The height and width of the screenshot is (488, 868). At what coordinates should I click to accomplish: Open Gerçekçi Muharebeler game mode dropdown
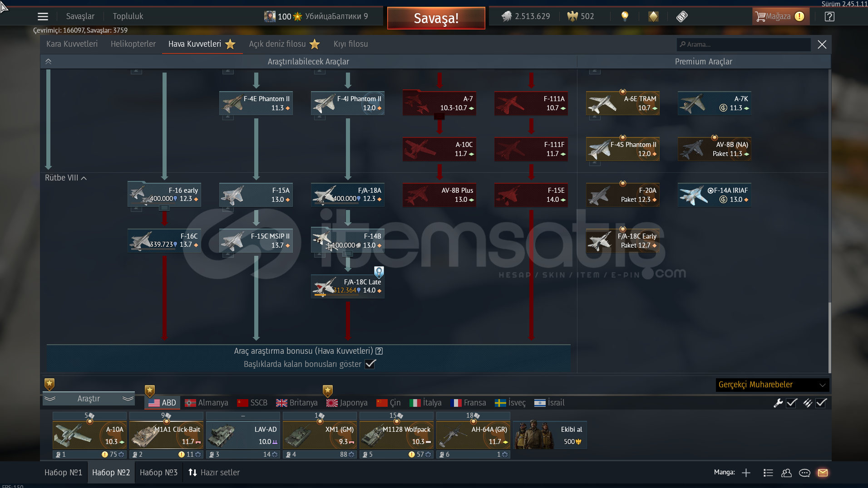point(772,385)
